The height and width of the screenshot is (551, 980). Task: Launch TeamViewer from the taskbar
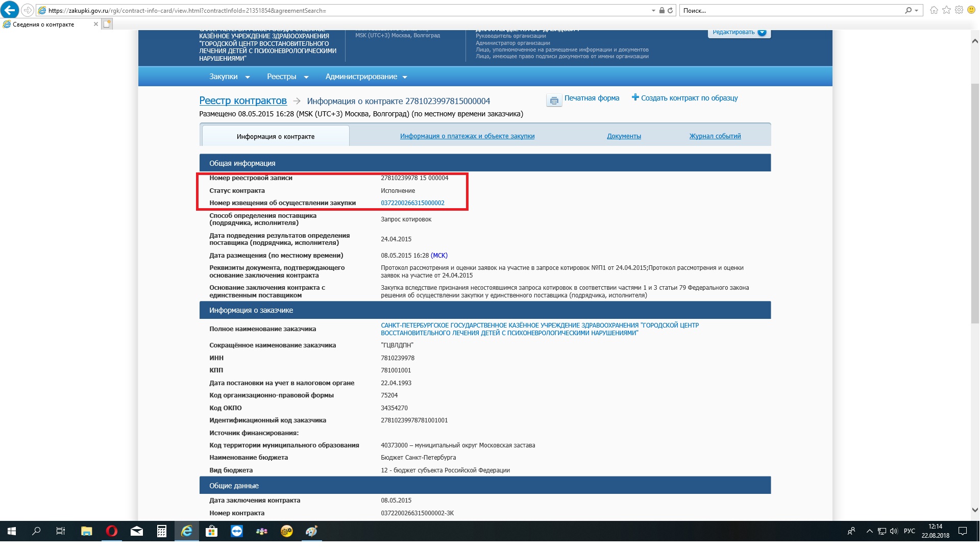point(237,531)
